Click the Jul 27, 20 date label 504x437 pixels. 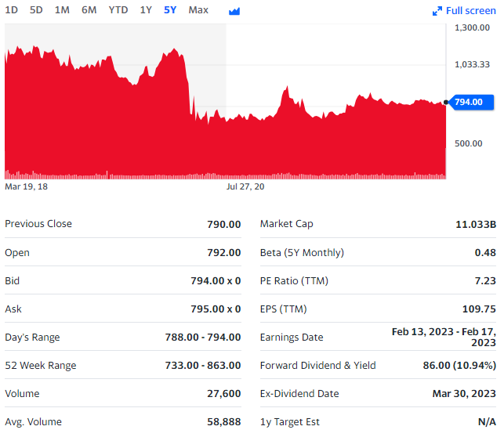tap(245, 186)
